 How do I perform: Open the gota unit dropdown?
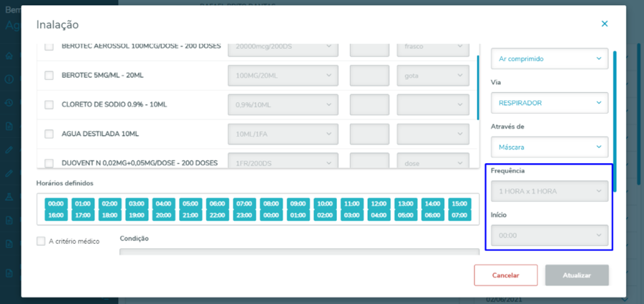click(x=433, y=76)
